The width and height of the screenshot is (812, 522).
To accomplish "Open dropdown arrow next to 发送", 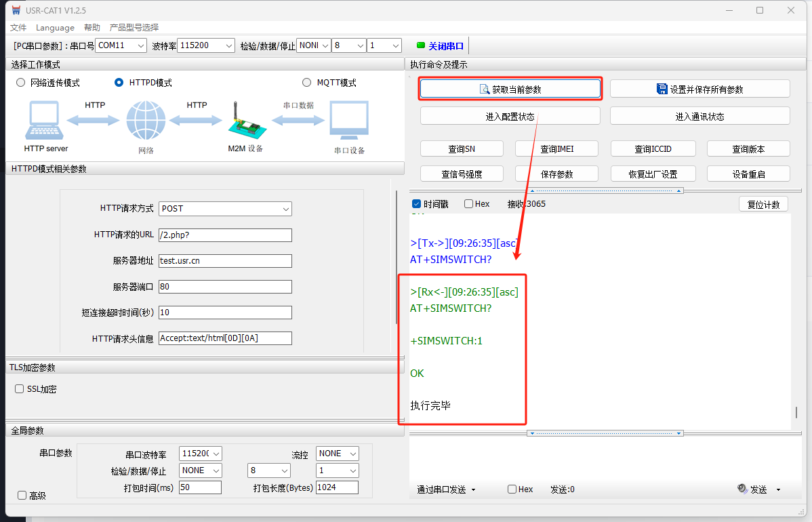I will 778,490.
